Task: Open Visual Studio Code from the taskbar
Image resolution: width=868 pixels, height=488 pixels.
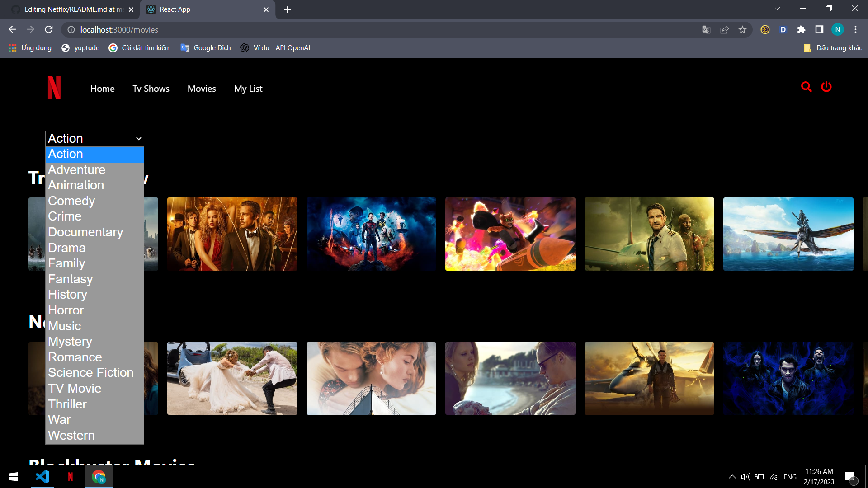Action: [42, 476]
